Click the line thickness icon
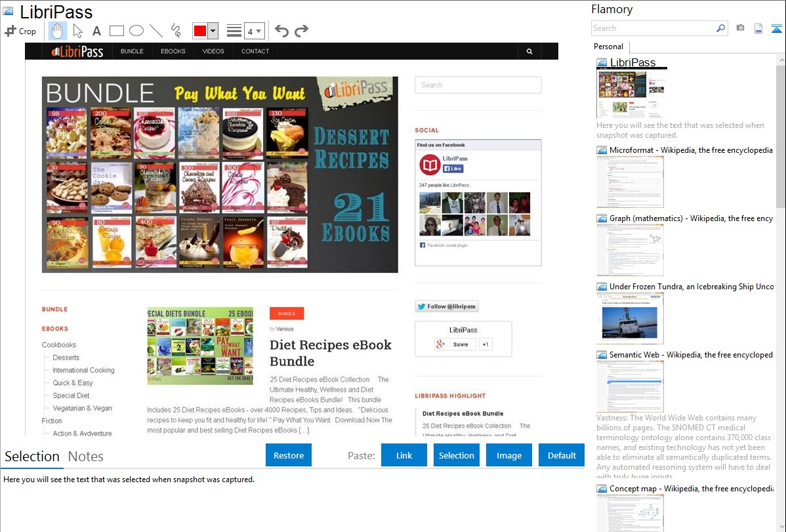Image resolution: width=786 pixels, height=532 pixels. pos(234,31)
